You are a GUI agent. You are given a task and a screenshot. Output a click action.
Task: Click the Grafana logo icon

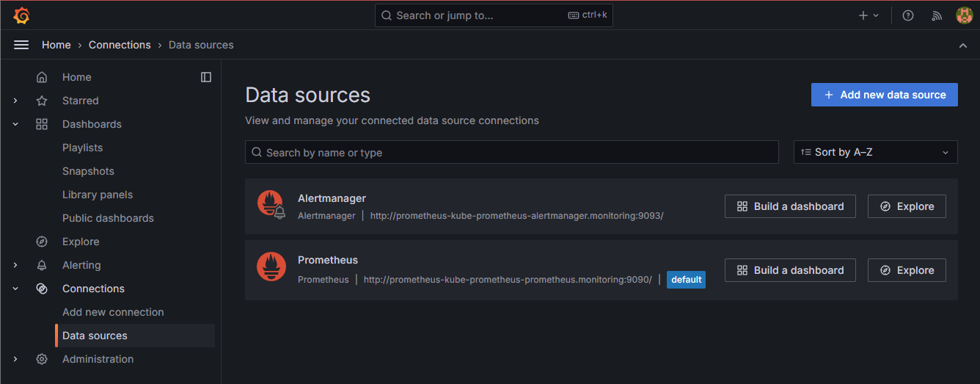(21, 15)
